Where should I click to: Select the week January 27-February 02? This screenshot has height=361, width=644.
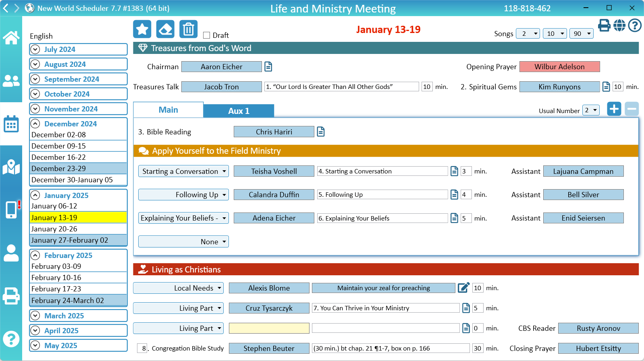point(78,240)
